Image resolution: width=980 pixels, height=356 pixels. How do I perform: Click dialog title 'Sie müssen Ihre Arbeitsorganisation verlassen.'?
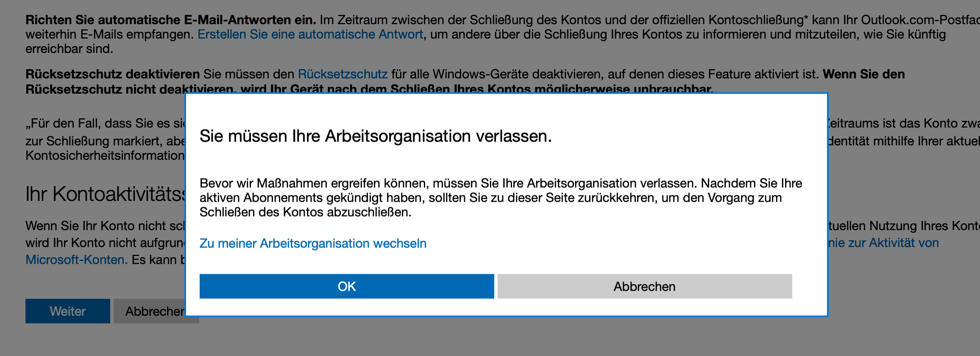pyautogui.click(x=376, y=136)
